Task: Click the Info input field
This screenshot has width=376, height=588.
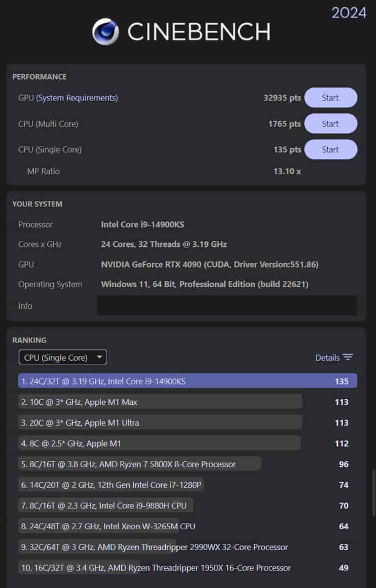Action: tap(227, 305)
